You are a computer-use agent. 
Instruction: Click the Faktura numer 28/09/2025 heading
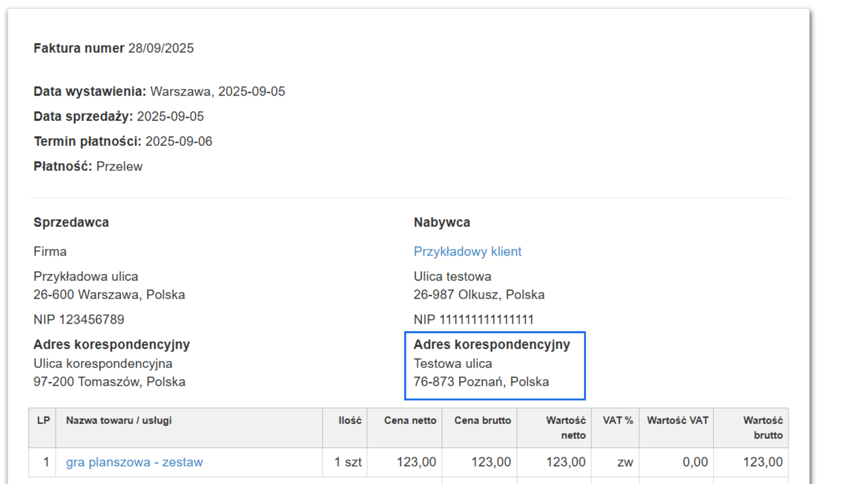click(113, 48)
